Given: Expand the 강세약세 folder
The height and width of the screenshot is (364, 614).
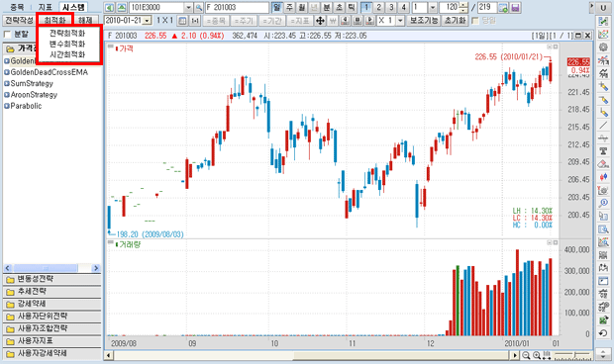Looking at the screenshot, I should point(51,305).
